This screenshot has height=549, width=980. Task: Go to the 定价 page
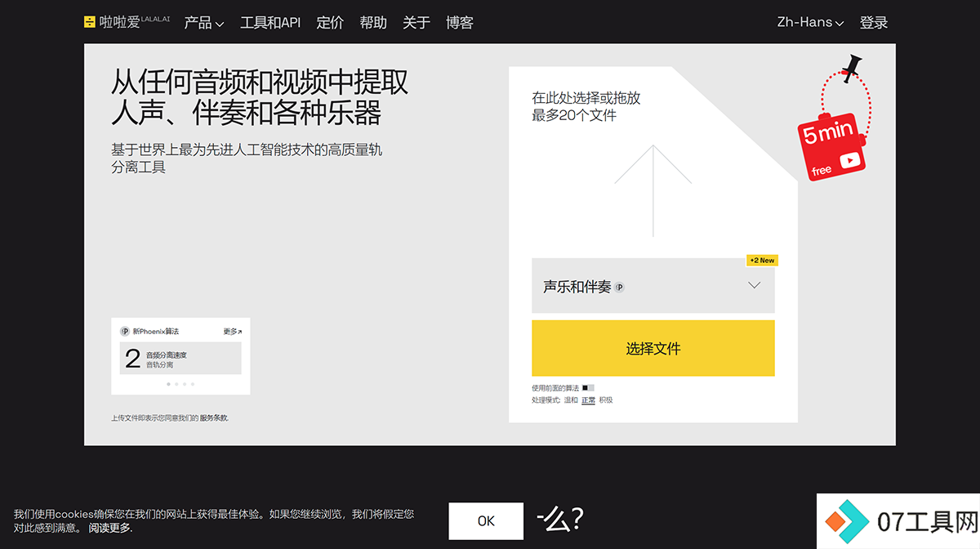(x=330, y=23)
